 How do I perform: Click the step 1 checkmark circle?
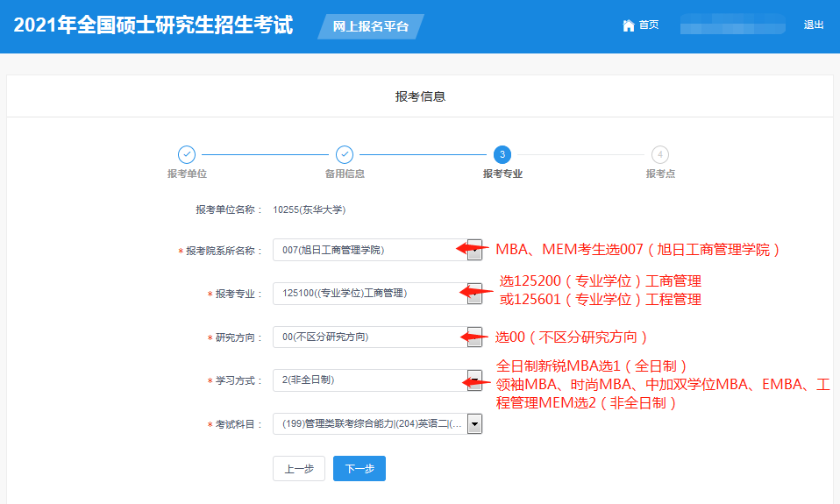(187, 154)
